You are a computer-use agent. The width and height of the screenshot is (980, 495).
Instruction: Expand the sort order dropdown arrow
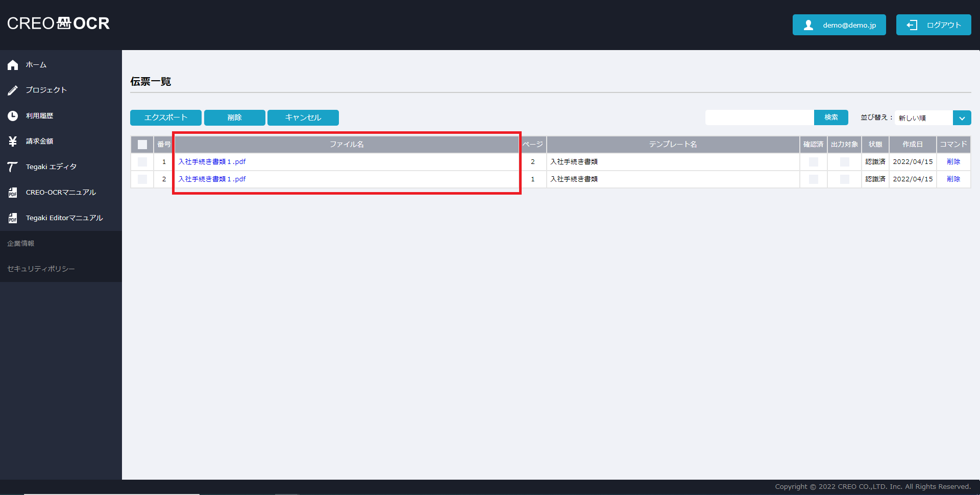[x=962, y=118]
